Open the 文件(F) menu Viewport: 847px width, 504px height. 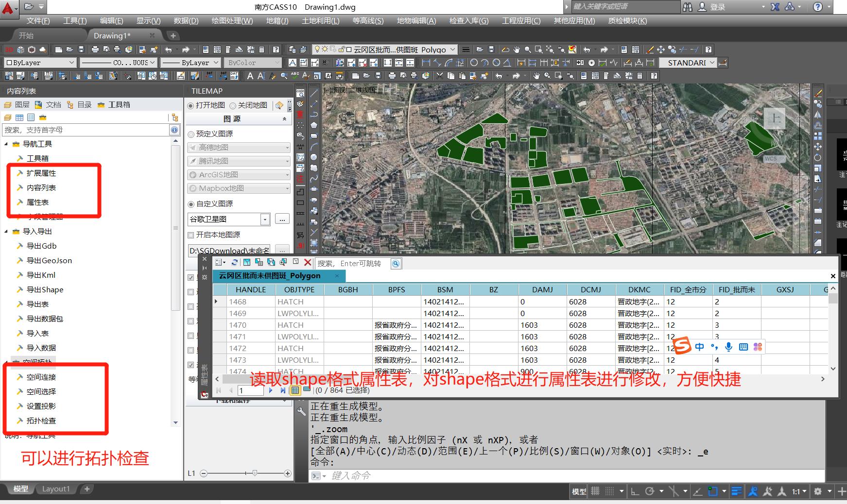38,20
